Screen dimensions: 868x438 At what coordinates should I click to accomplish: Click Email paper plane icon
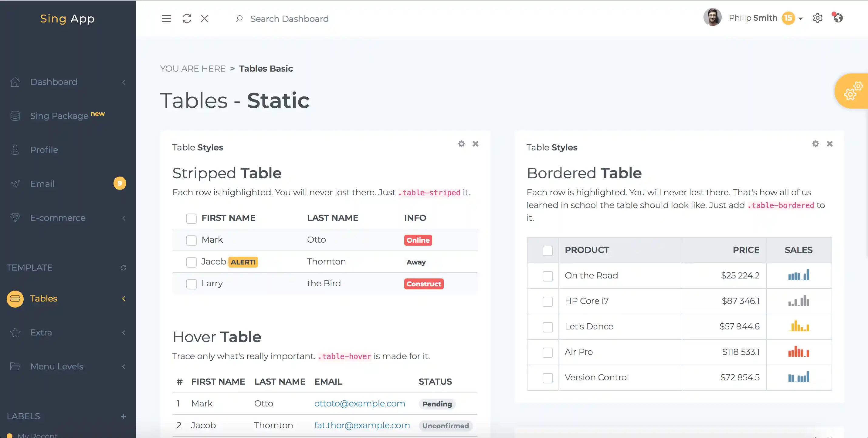point(15,184)
